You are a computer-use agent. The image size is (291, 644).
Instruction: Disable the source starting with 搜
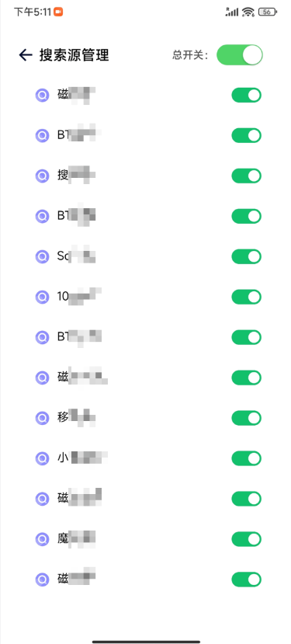coord(246,176)
